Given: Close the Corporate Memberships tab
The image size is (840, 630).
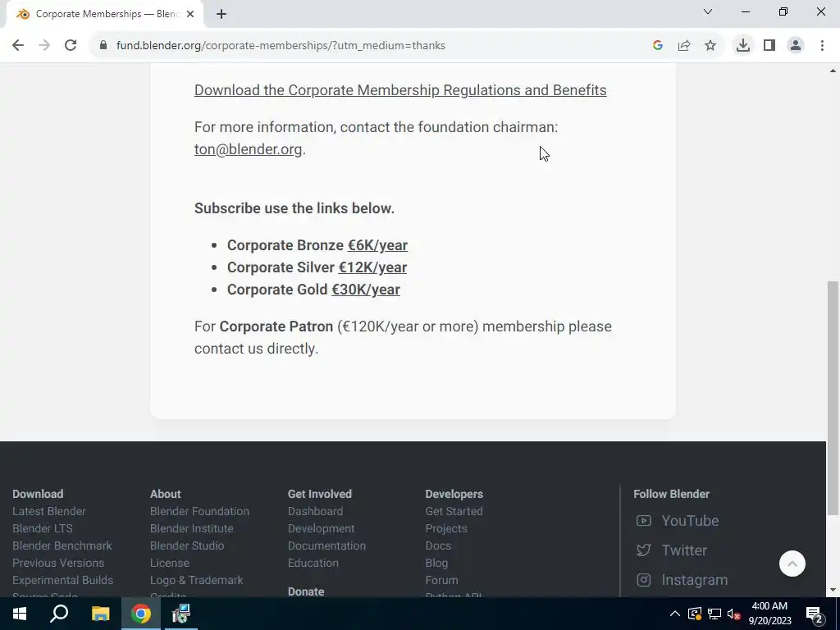Looking at the screenshot, I should (190, 14).
